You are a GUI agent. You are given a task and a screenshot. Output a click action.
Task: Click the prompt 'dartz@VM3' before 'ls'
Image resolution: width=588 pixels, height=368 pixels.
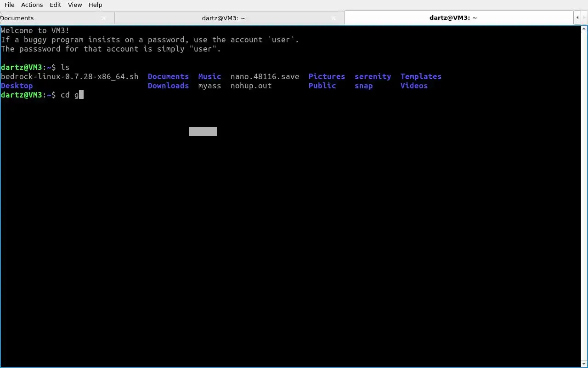[21, 67]
